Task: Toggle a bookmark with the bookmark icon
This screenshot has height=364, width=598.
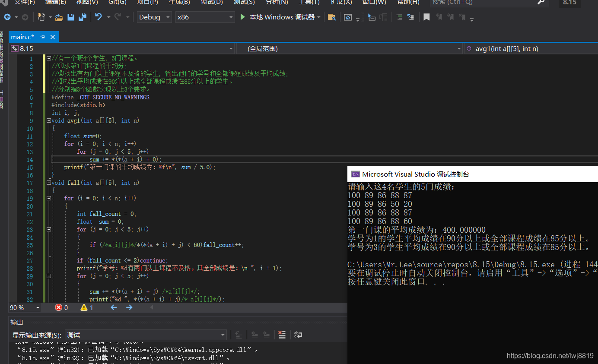Action: pyautogui.click(x=426, y=17)
